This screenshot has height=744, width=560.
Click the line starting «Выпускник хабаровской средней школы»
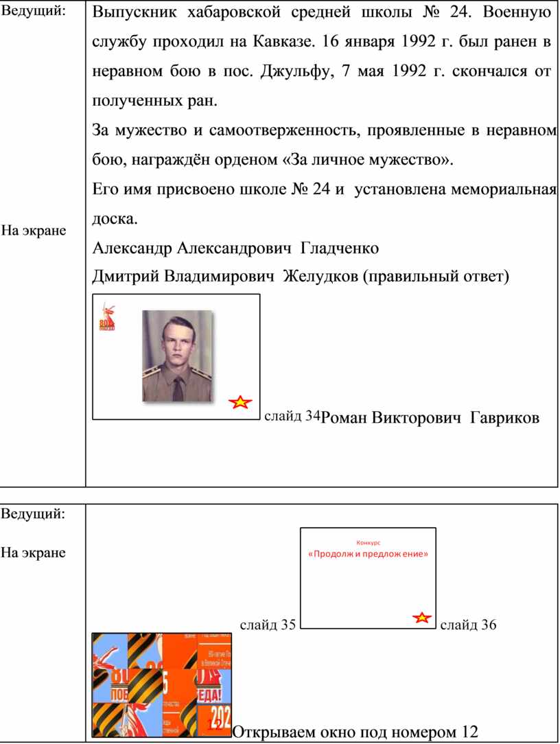point(321,12)
